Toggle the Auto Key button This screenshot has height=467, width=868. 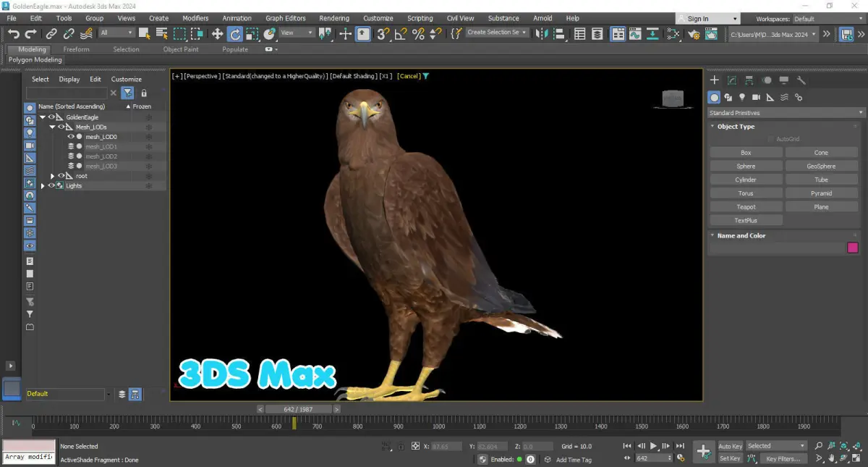730,446
